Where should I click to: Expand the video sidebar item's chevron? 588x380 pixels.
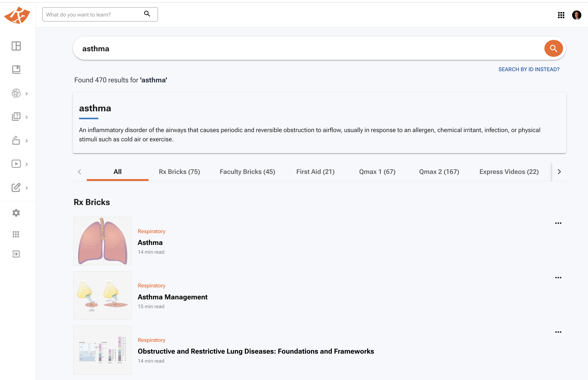(x=27, y=164)
